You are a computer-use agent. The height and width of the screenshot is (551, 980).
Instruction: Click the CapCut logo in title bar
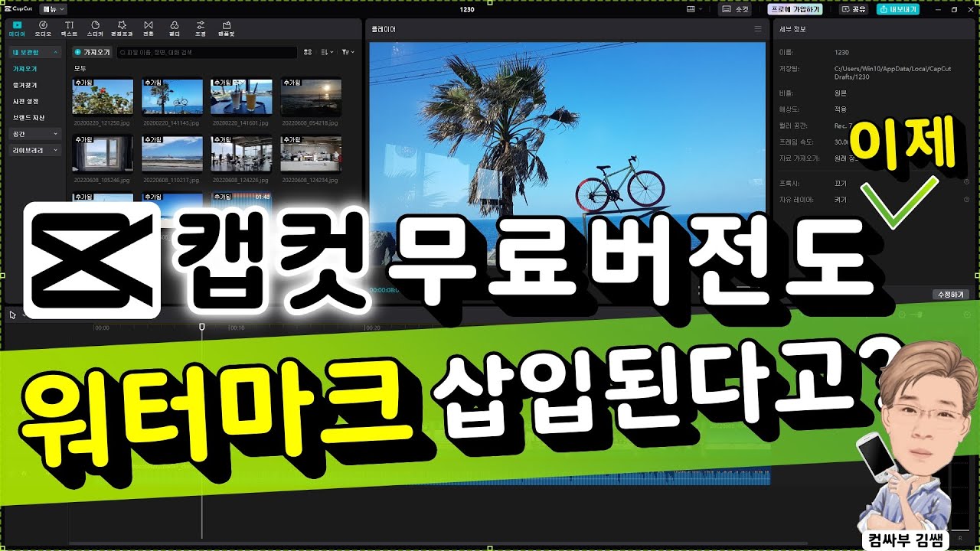pos(20,9)
